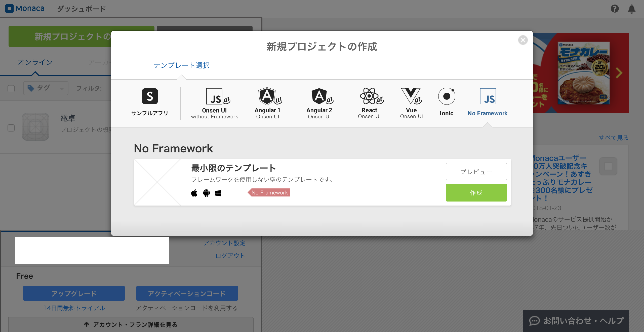644x332 pixels.
Task: Click the help question mark icon
Action: click(x=615, y=9)
